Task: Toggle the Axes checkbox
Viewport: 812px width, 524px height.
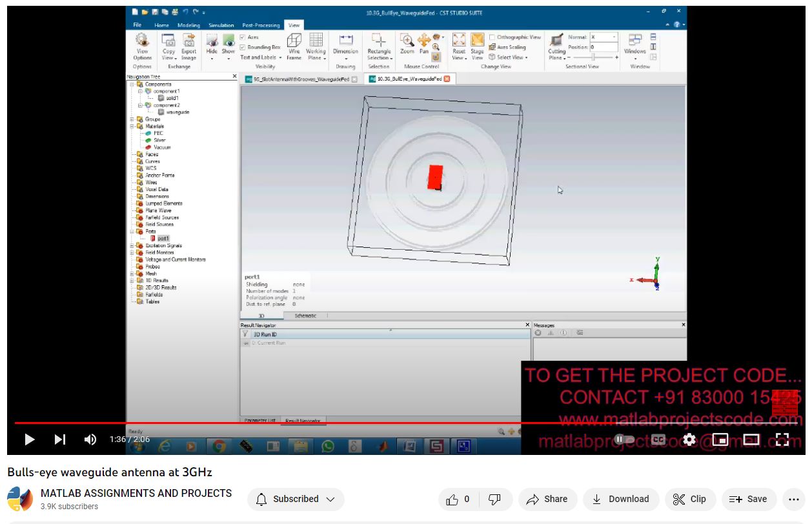Action: (243, 37)
